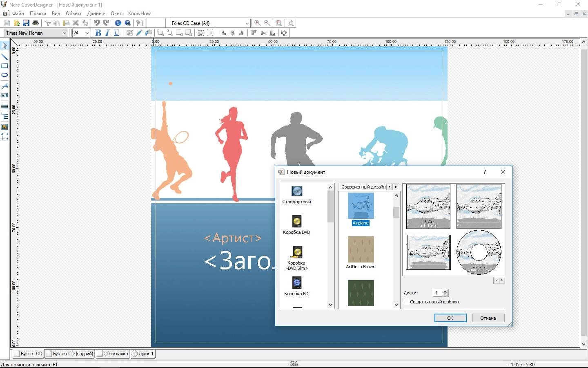
Task: Click the pen color icon
Action: pyautogui.click(x=139, y=33)
